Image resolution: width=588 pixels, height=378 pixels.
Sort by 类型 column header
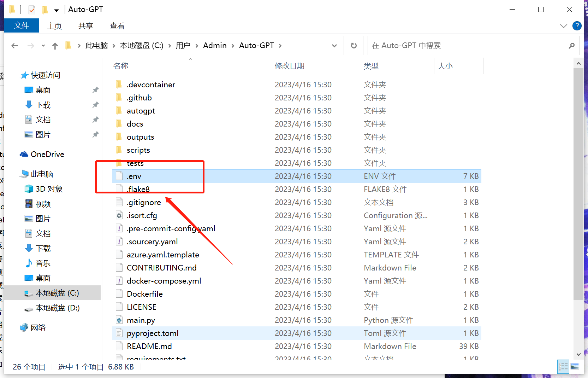click(x=371, y=66)
